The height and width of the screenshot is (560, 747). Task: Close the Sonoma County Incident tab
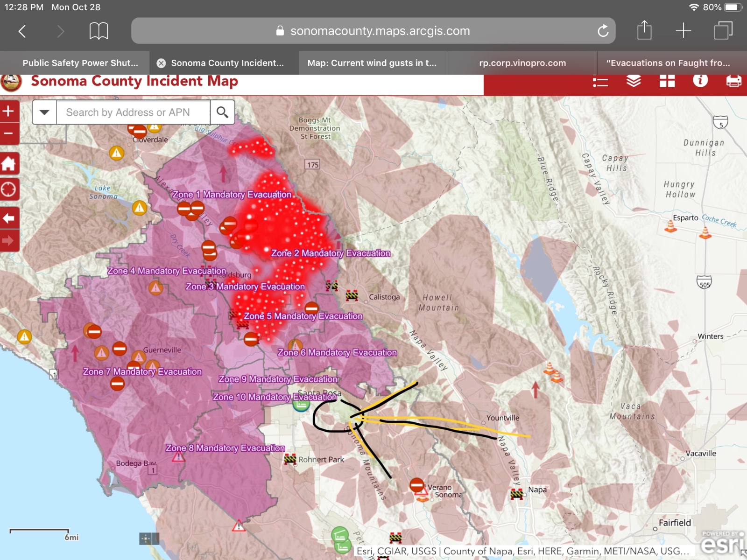[x=161, y=63]
